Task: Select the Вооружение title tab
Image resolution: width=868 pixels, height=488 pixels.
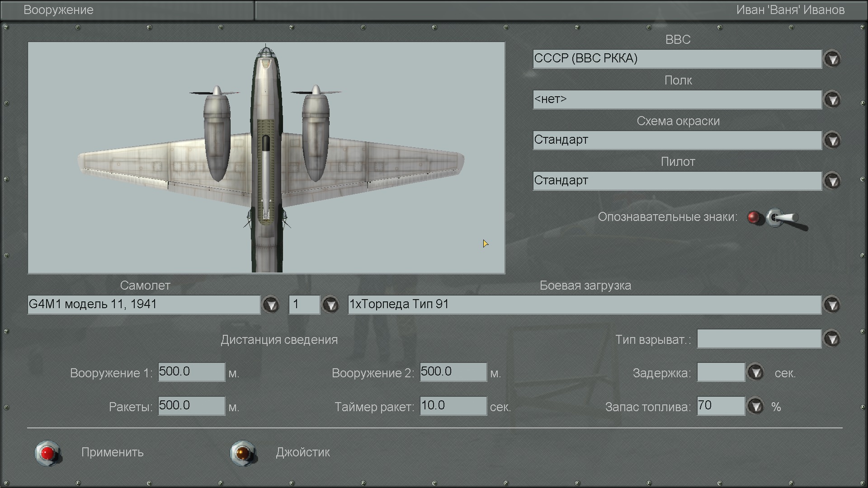Action: [59, 10]
